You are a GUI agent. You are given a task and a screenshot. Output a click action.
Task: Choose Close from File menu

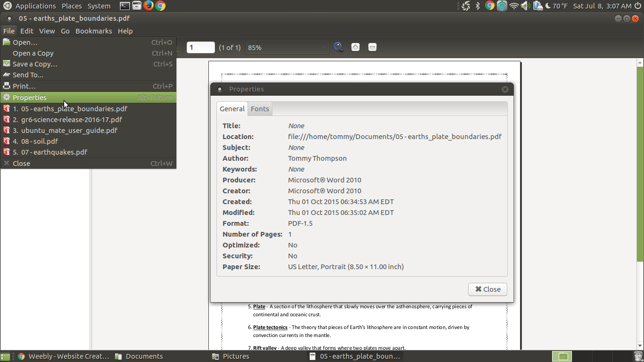click(88, 164)
